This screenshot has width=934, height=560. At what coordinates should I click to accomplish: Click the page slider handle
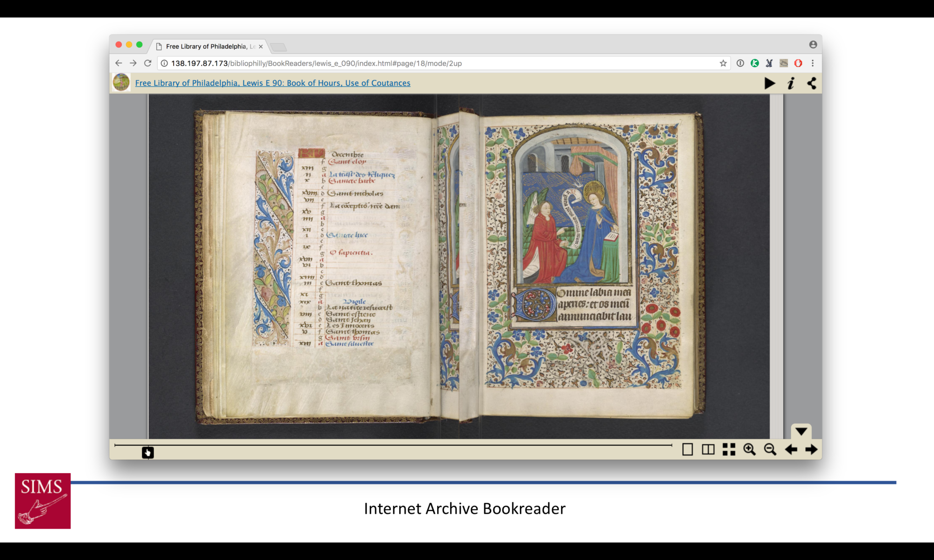(x=148, y=452)
